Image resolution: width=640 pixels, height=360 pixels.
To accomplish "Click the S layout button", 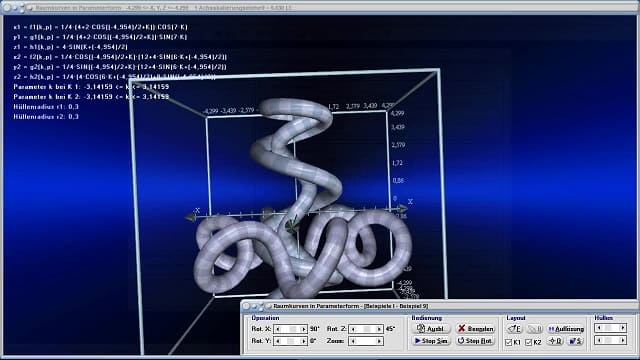I will [576, 341].
